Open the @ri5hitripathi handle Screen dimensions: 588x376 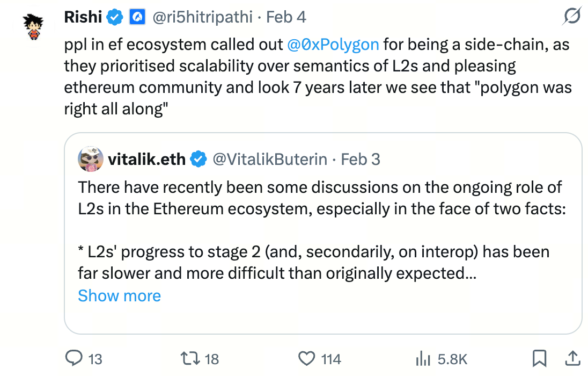(202, 18)
